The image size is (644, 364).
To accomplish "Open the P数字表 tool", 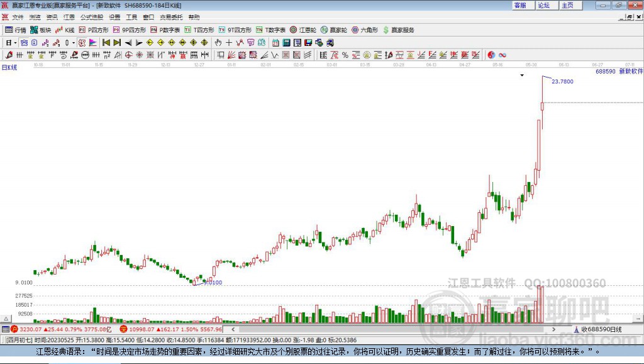I will [165, 30].
